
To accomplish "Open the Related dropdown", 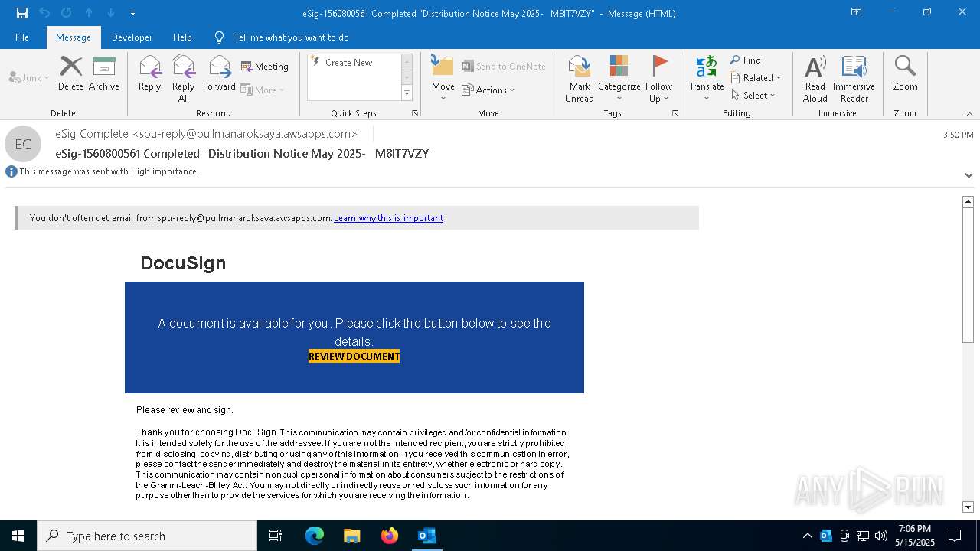I will coord(756,78).
